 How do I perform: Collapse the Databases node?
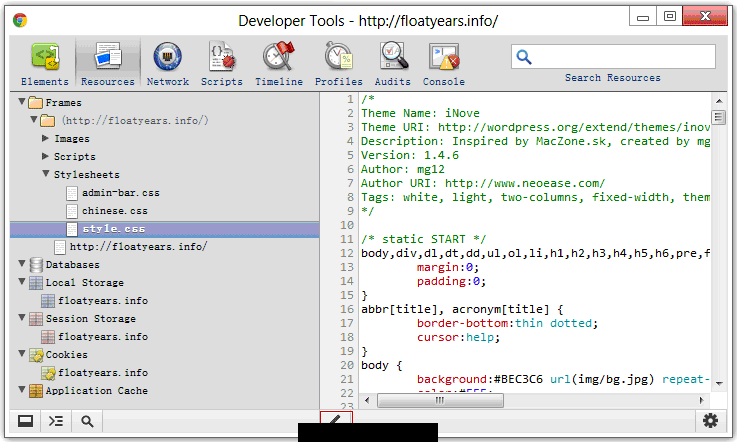pos(22,264)
